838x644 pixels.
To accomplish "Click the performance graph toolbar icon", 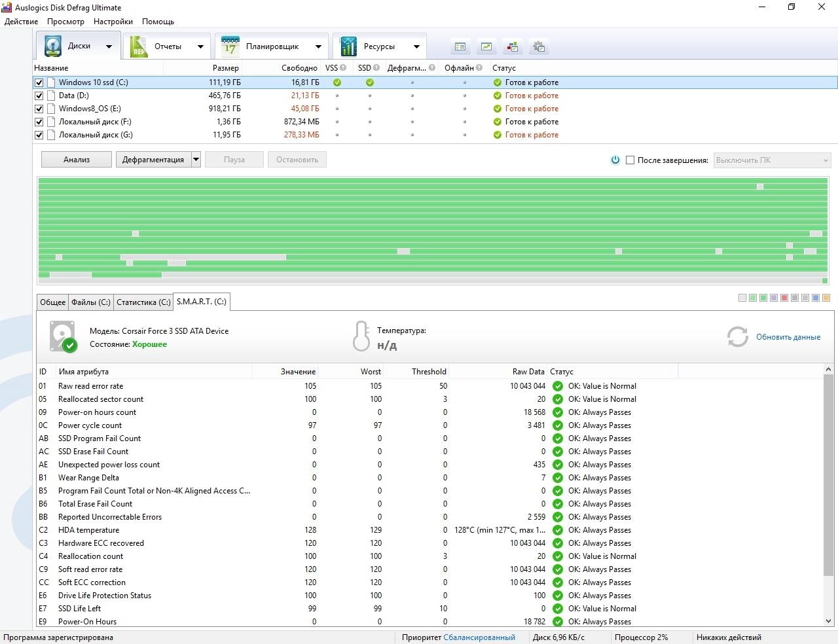I will point(486,46).
